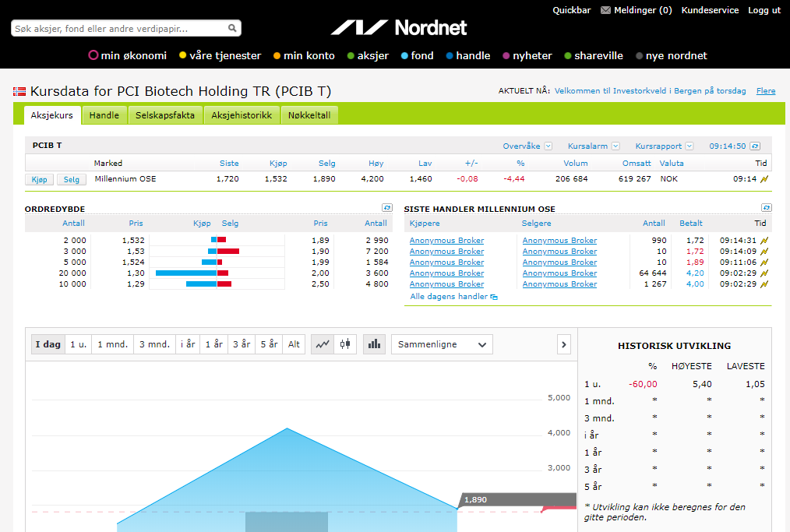
Task: Open the Alle dagens handler link
Action: [x=449, y=297]
